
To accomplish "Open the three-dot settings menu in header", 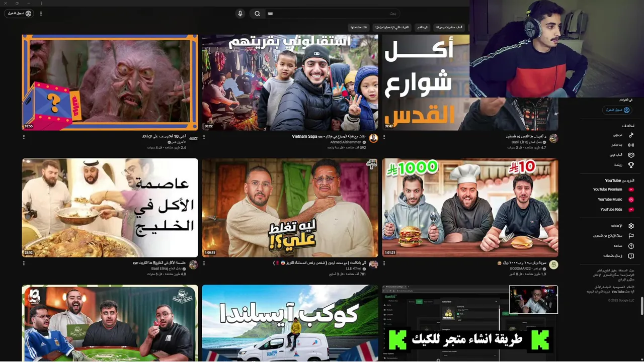I will click(41, 14).
